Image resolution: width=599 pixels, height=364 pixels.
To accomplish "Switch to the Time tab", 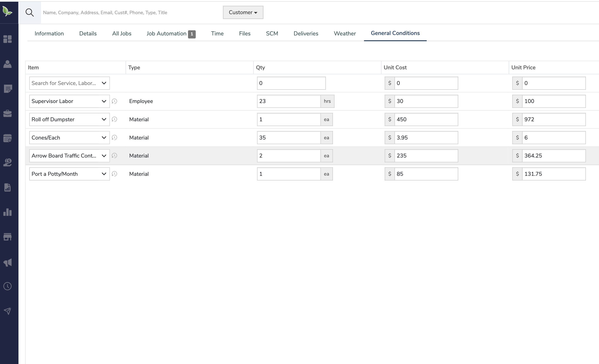I will 217,33.
